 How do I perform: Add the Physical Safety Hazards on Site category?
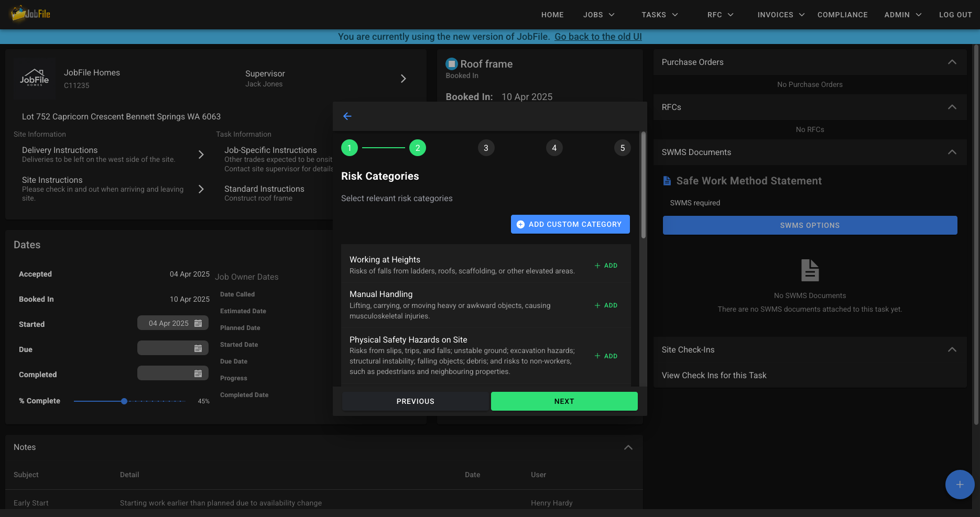[x=606, y=356]
